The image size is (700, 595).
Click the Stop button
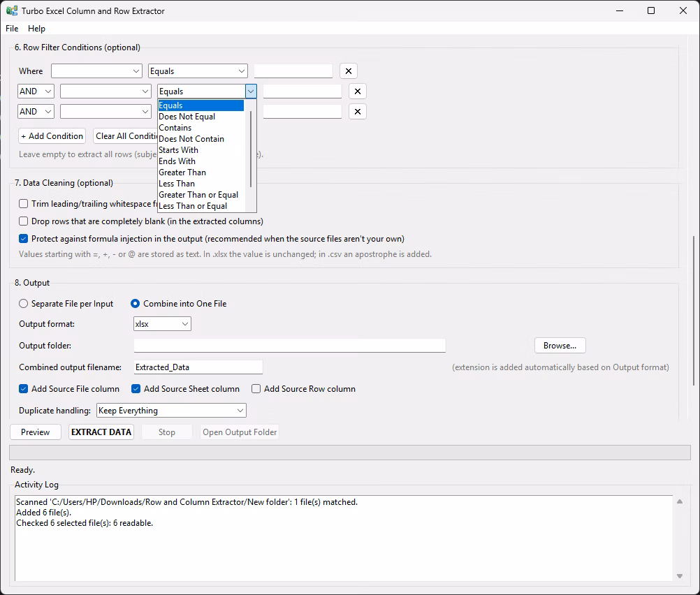(x=166, y=432)
